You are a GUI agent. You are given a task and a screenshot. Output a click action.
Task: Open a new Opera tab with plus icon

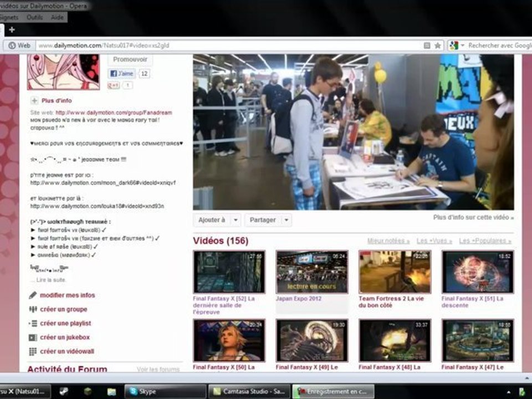(x=12, y=30)
